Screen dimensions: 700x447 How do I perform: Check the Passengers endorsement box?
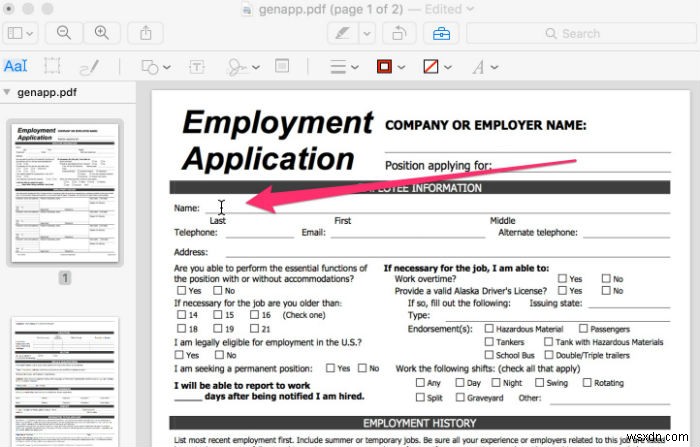(583, 328)
